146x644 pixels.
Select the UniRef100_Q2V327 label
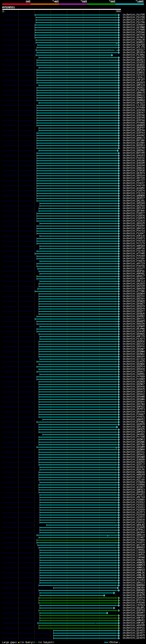tap(133, 50)
